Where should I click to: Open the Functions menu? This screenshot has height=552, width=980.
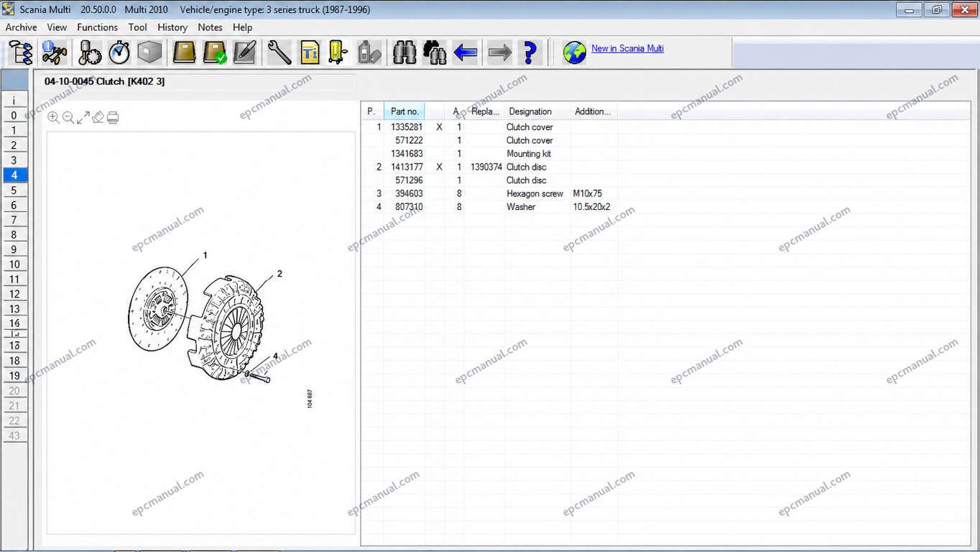tap(97, 27)
